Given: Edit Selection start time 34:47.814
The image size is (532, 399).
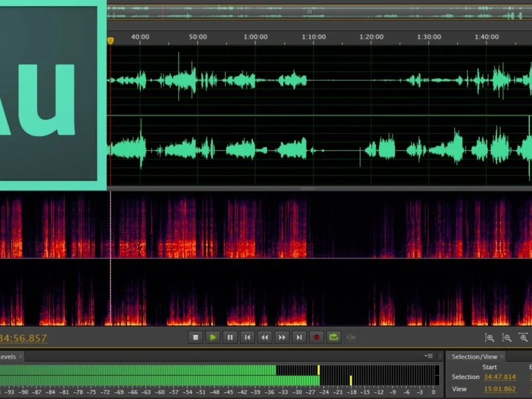Looking at the screenshot, I should point(500,377).
